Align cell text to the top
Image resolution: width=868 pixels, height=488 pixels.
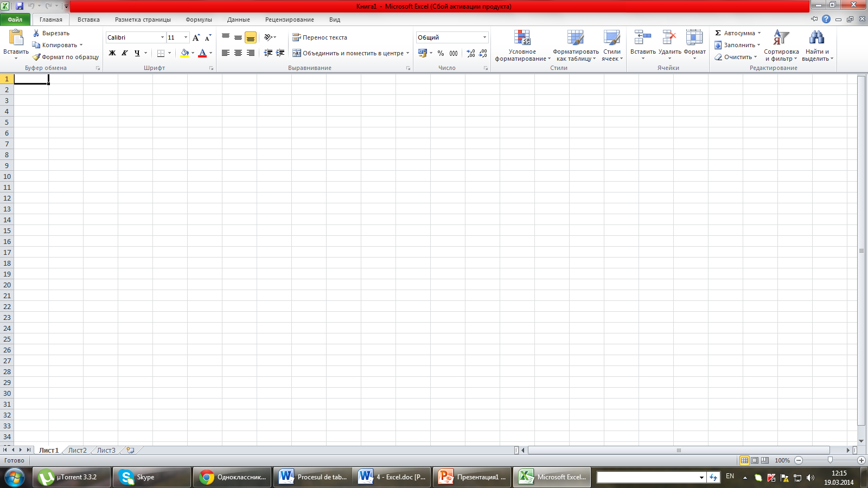[x=226, y=37]
